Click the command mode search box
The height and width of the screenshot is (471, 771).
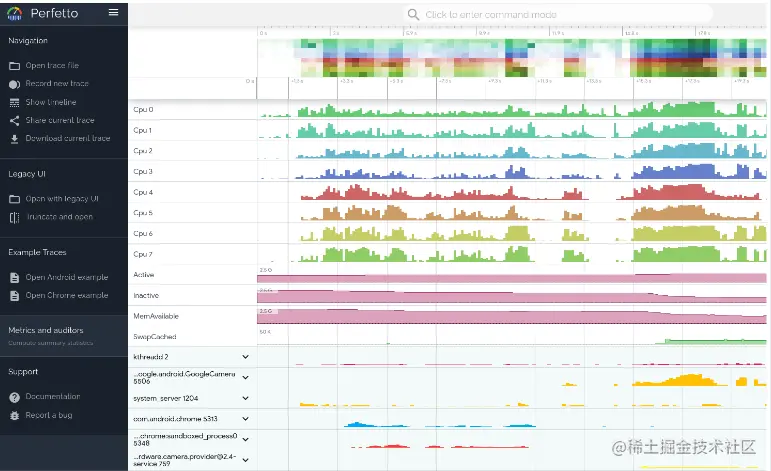(558, 15)
